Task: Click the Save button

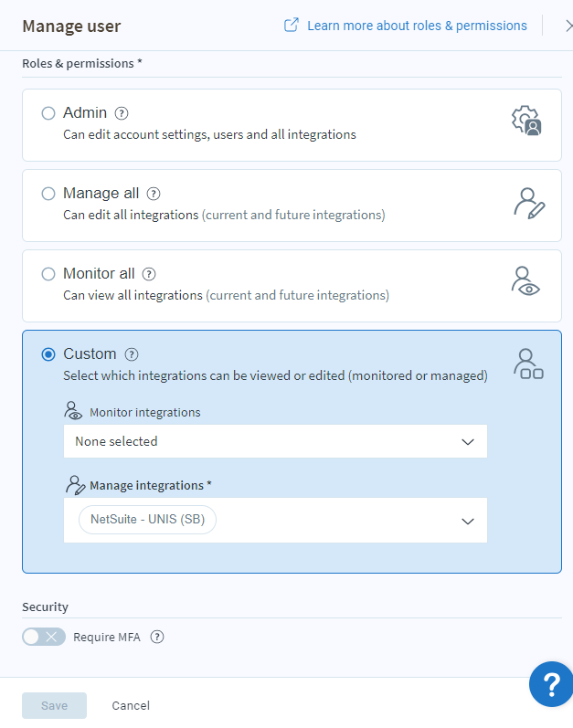Action: [54, 705]
